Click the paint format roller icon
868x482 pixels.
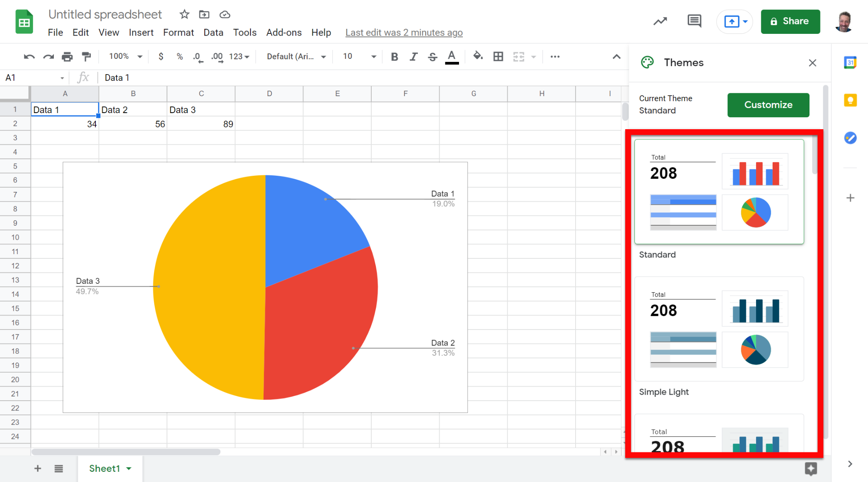click(x=86, y=56)
